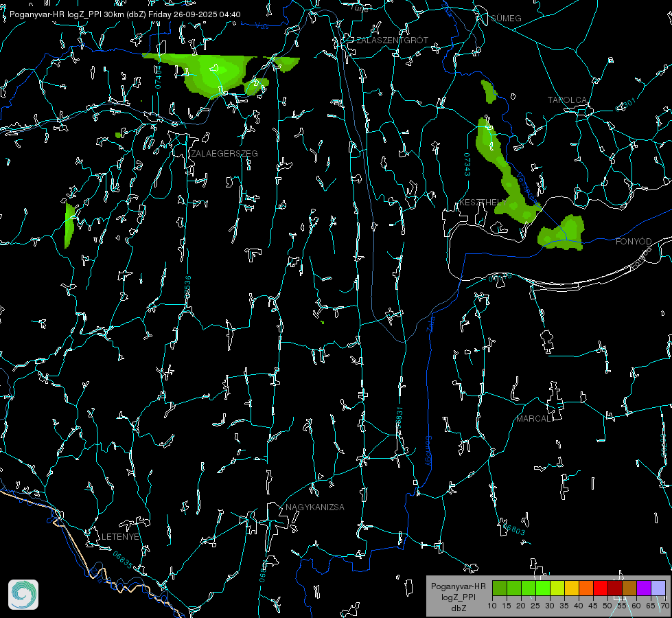Click the yellow-green 30-35 dBZ swatch

[x=557, y=588]
